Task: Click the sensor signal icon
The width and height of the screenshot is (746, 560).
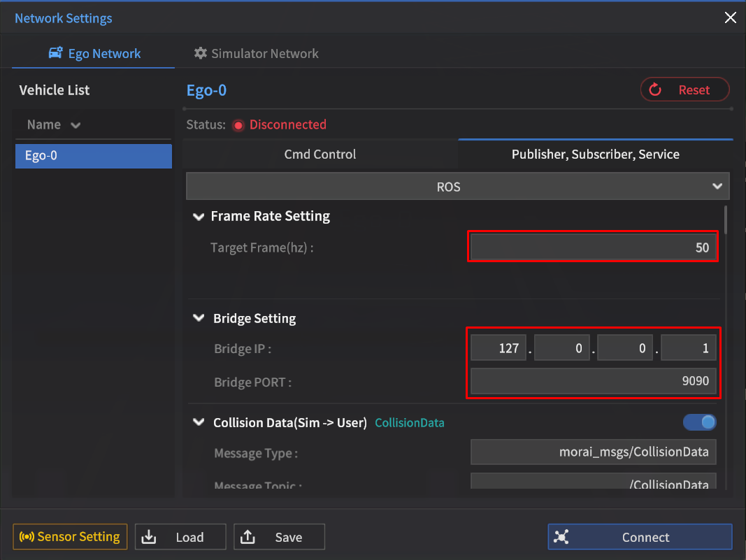Action: (x=27, y=537)
